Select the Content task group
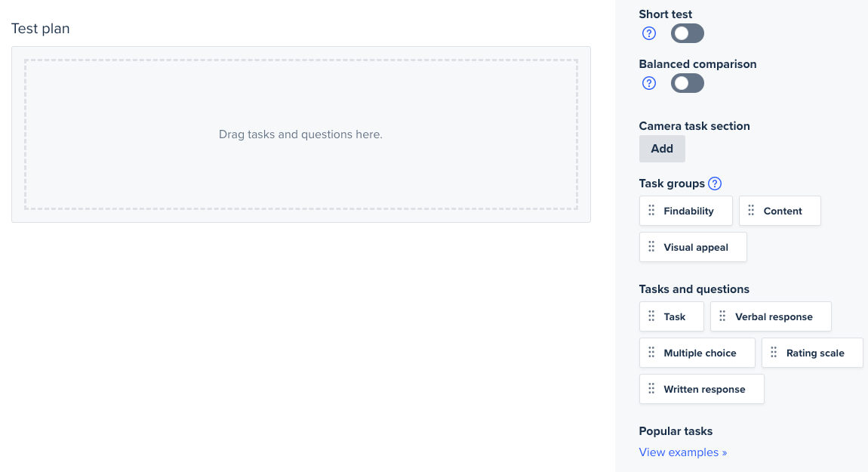This screenshot has width=868, height=472. click(x=780, y=211)
